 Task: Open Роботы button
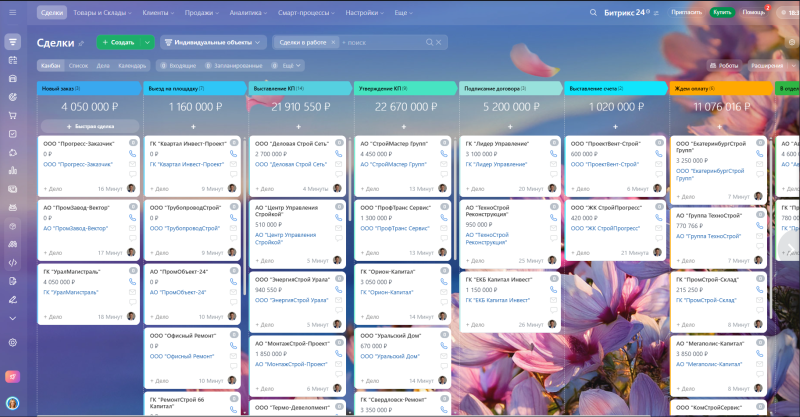pyautogui.click(x=724, y=65)
